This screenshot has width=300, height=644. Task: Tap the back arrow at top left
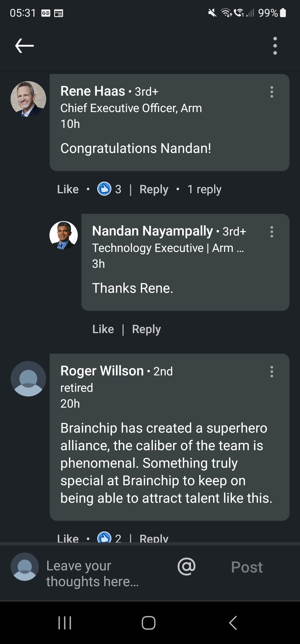coord(24,46)
